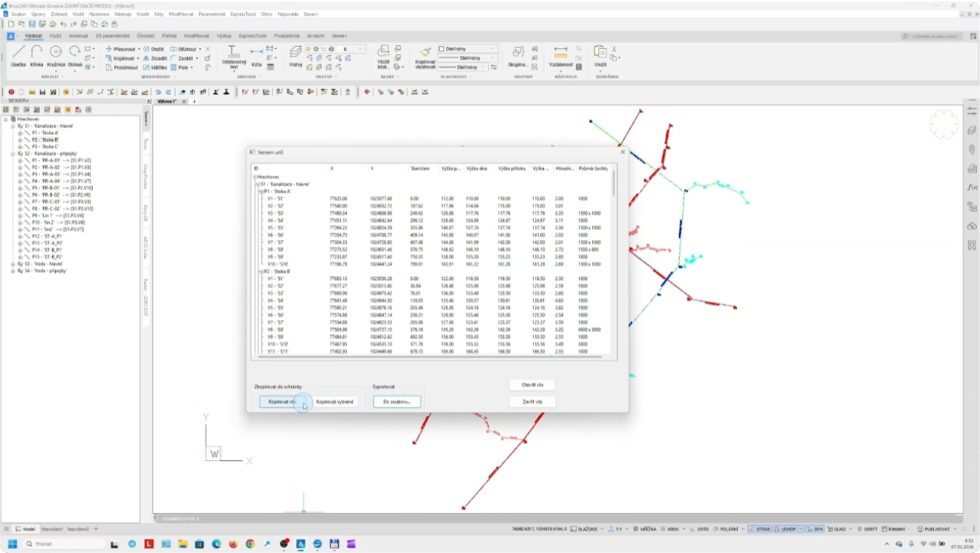Click the Odstavcový text tool
The width and height of the screenshot is (980, 553).
[x=233, y=56]
